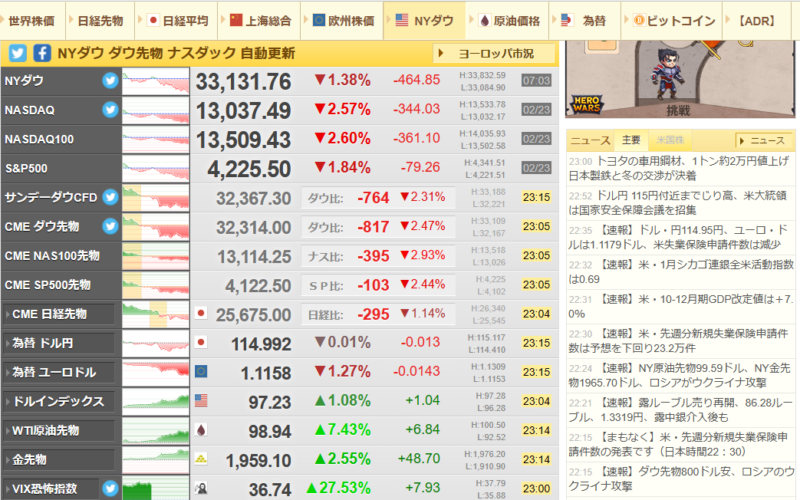This screenshot has height=500, width=800.
Task: Open the 【ADR】 tab
Action: point(757,21)
